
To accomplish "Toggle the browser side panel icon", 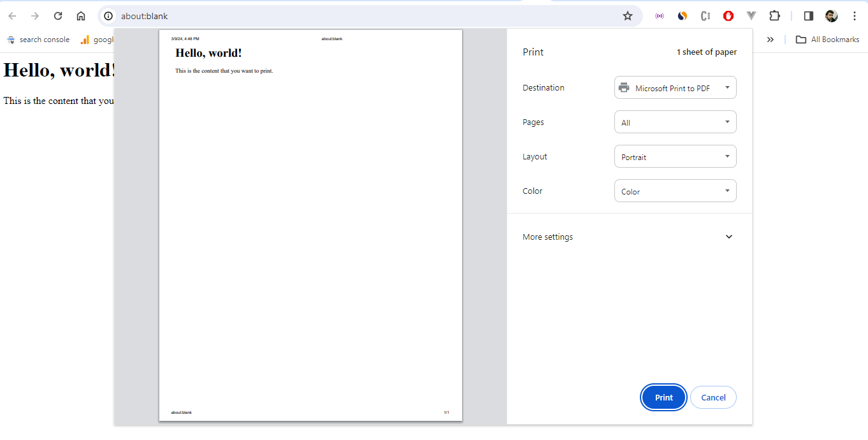I will point(808,16).
